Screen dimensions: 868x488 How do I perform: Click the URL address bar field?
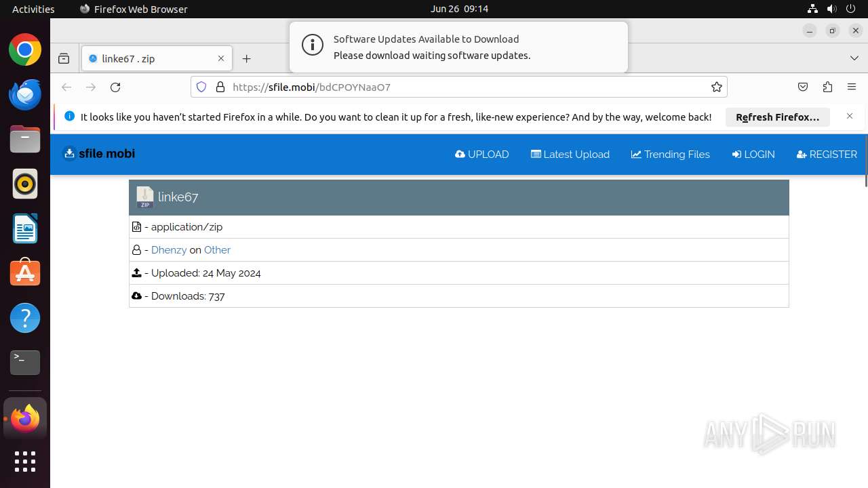459,87
